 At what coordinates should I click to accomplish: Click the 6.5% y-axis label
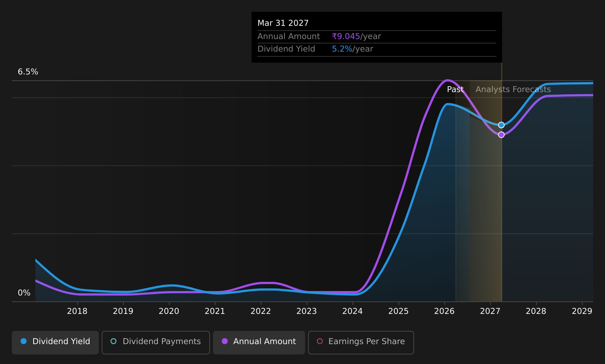(28, 72)
